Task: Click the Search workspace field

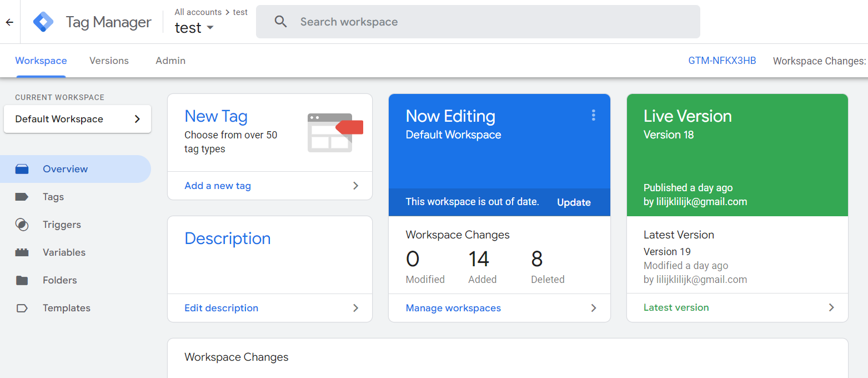Action: 478,22
